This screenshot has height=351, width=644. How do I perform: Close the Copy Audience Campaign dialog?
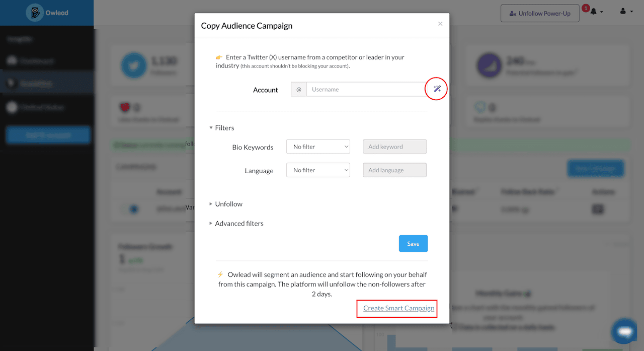(440, 24)
